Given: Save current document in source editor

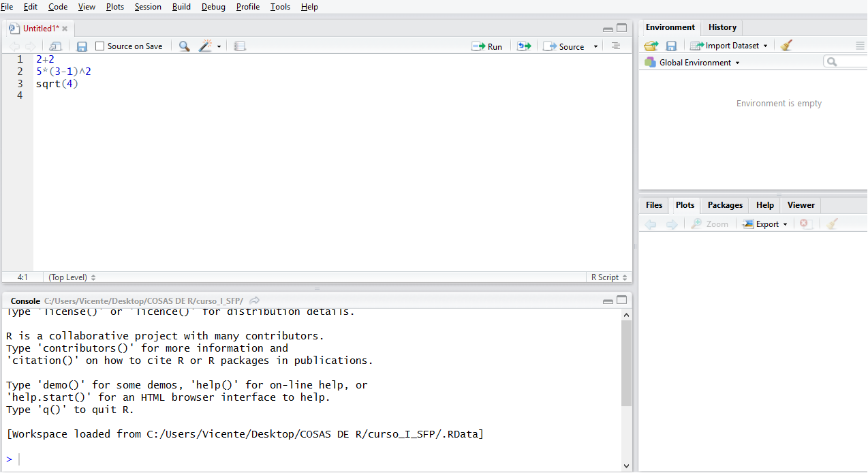Looking at the screenshot, I should (x=82, y=46).
